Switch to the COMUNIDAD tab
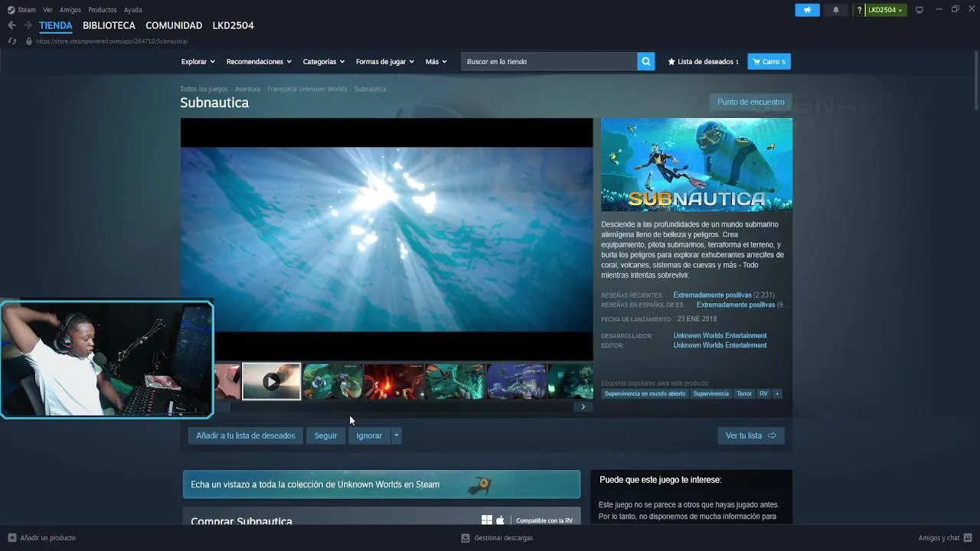 (174, 25)
